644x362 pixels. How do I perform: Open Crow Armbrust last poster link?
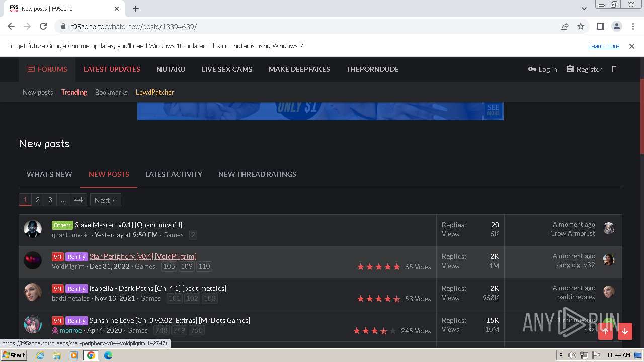573,233
